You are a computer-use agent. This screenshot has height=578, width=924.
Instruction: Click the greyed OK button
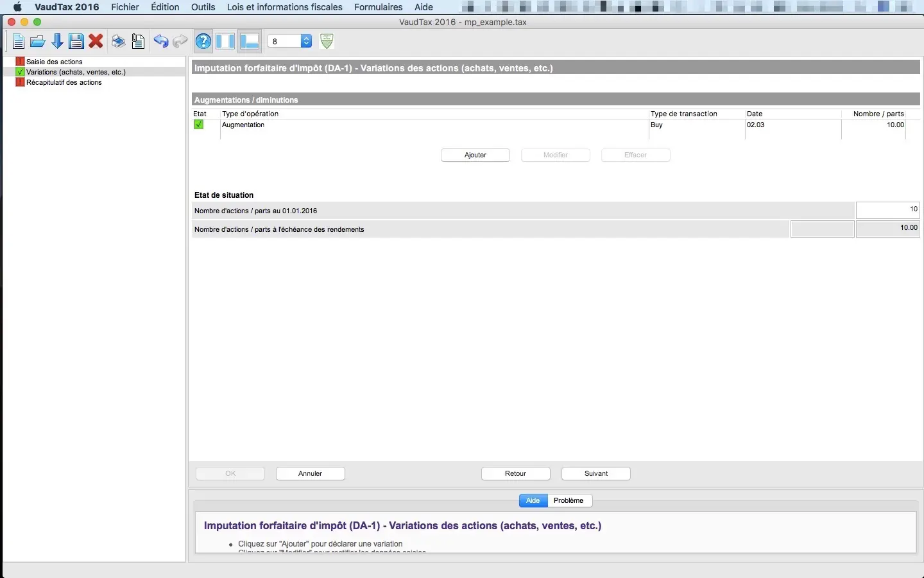tap(230, 473)
